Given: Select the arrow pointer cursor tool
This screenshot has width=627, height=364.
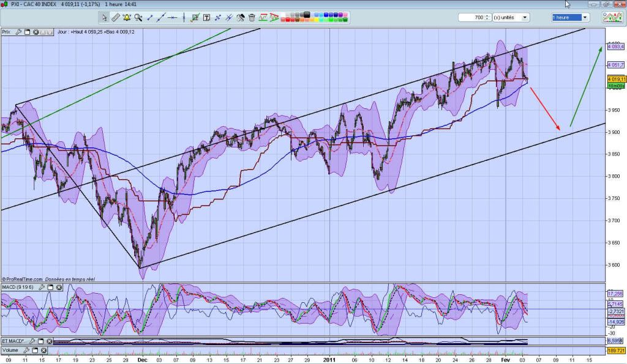Looking at the screenshot, I should [x=106, y=18].
